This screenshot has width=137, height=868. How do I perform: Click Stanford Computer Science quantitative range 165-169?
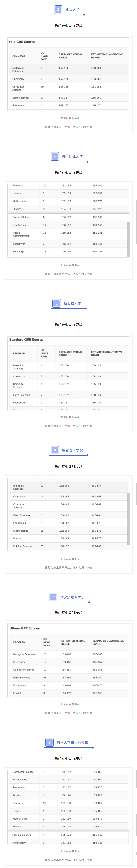point(96,384)
